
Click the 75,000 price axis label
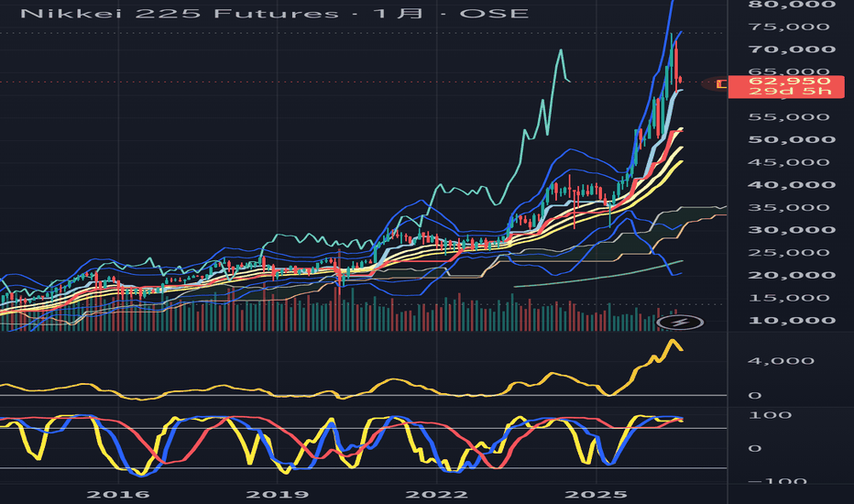point(789,27)
